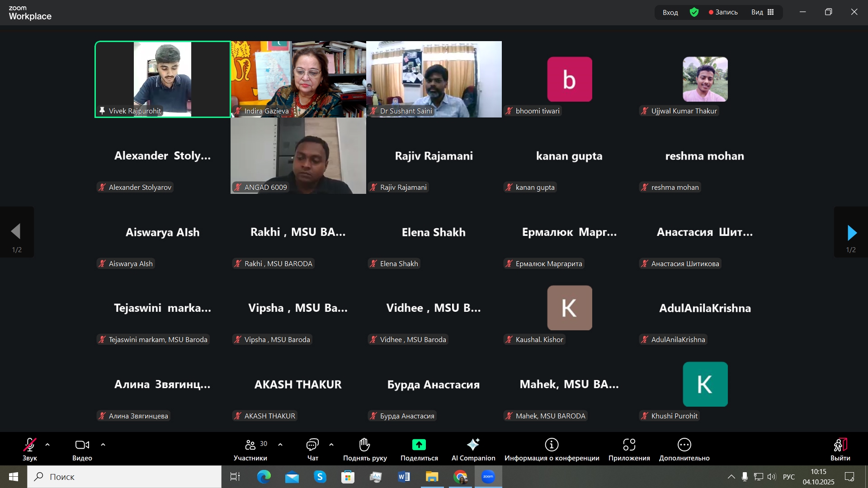
Task: Expand video options arrow beside Видео
Action: (103, 445)
